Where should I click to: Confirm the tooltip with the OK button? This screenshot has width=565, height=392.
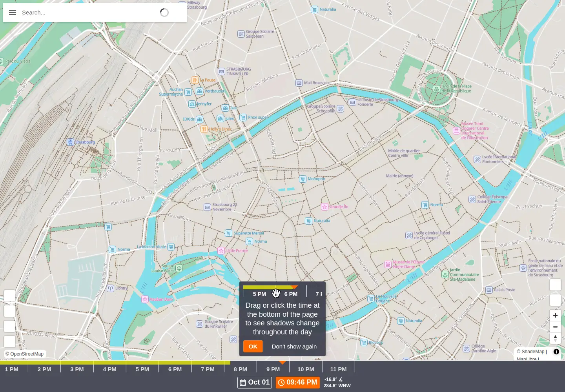click(253, 347)
